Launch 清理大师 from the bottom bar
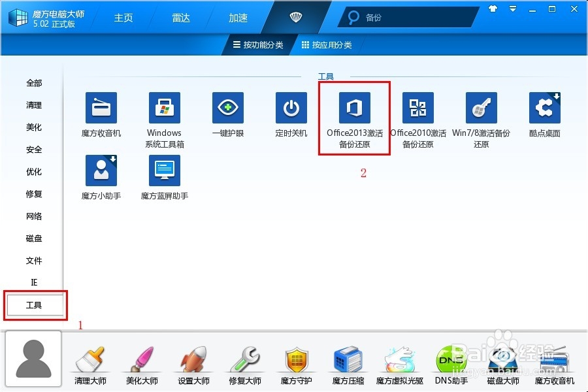 tap(90, 366)
